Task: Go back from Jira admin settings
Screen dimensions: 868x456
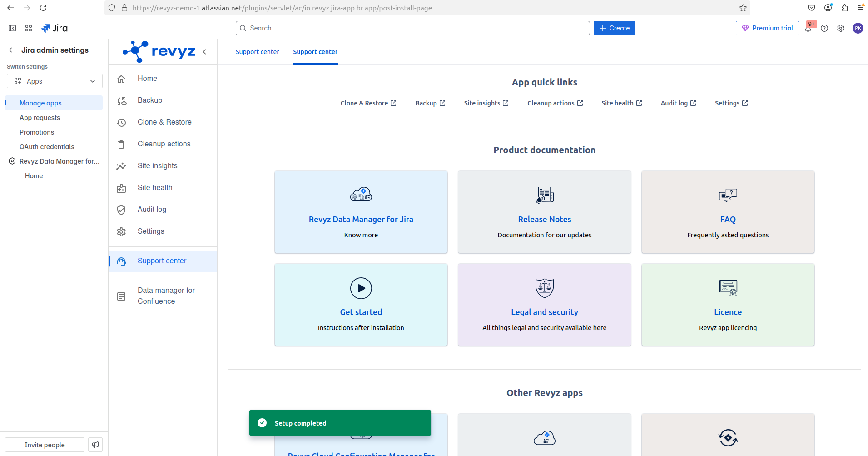Action: pyautogui.click(x=12, y=50)
